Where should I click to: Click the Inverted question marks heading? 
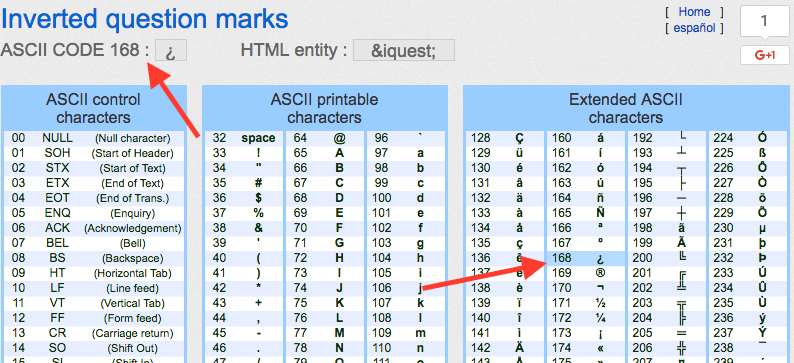[x=145, y=19]
